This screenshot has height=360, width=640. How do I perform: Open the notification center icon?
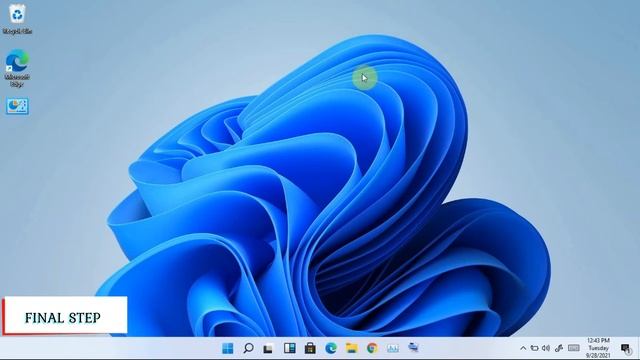(626, 348)
